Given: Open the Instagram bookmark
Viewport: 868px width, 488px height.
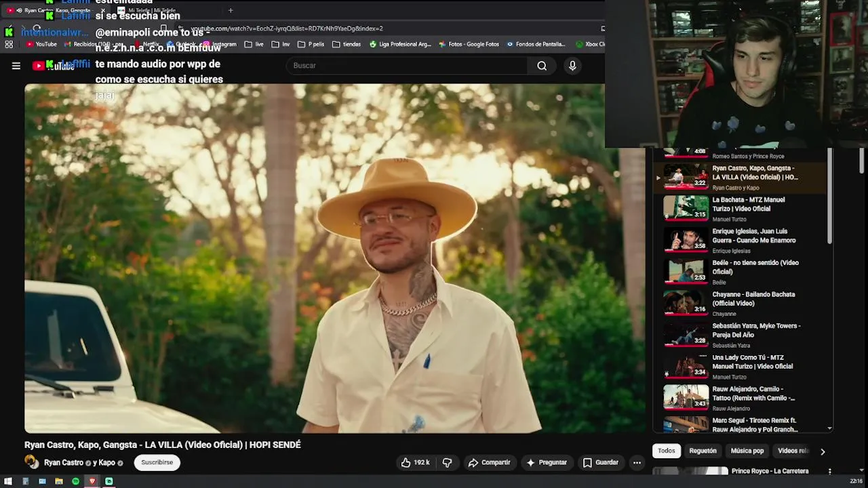Looking at the screenshot, I should 220,44.
